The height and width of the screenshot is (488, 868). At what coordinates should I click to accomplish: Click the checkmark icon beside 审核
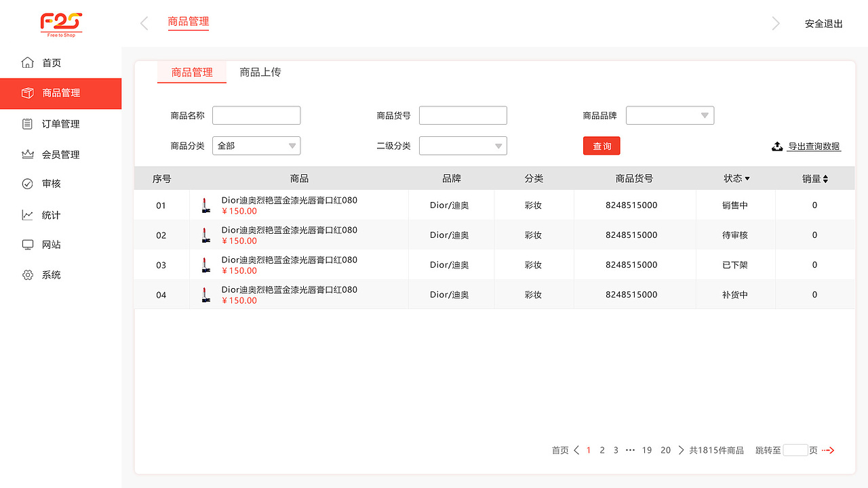28,184
